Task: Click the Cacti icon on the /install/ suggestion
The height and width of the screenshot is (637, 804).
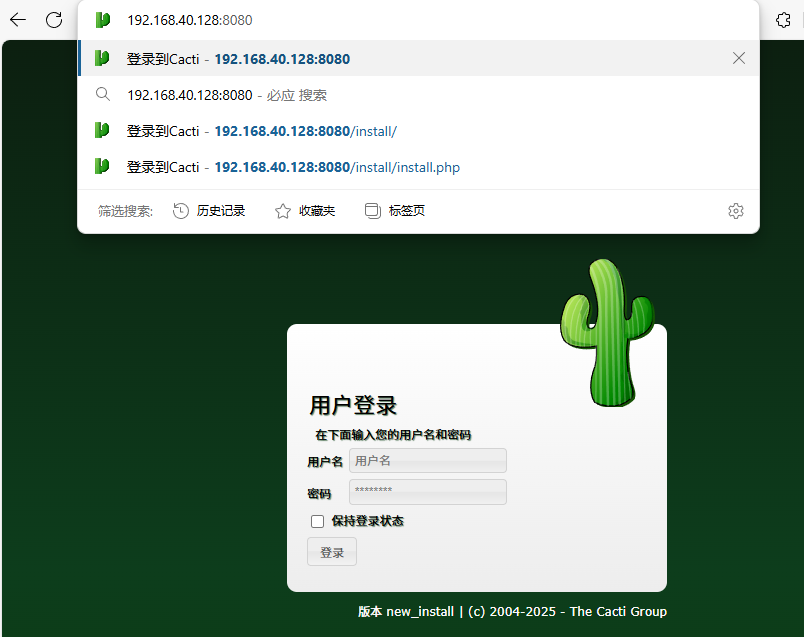Action: (103, 131)
